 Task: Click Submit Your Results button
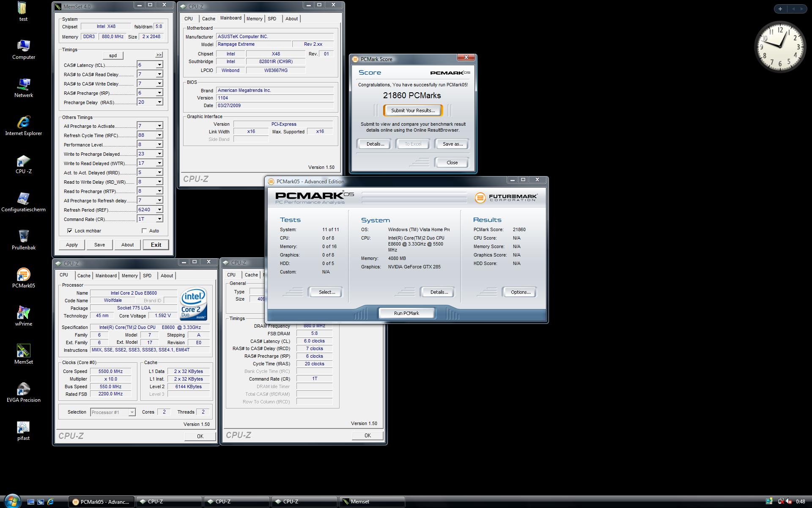(x=413, y=110)
